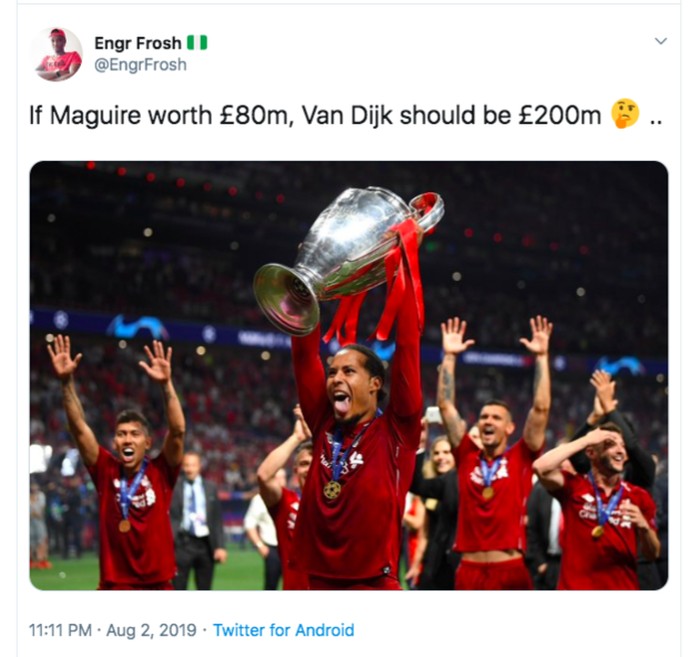Click the 11:11 PM timestamp

tap(60, 630)
